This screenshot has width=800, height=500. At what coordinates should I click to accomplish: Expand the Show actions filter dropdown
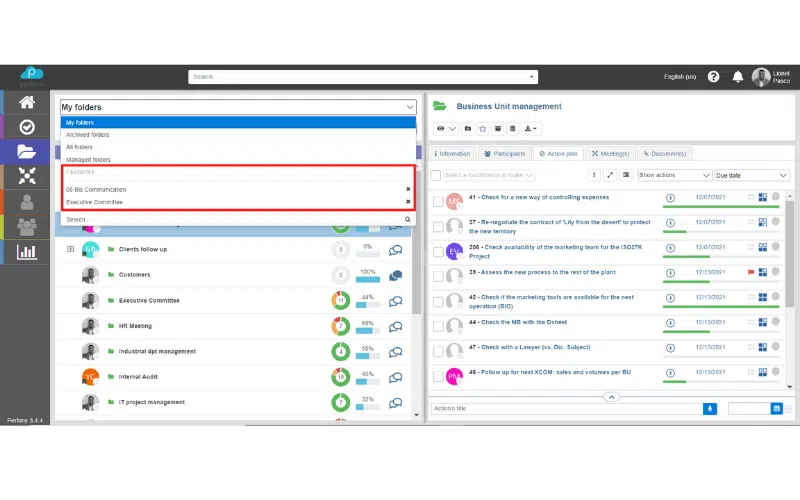click(x=673, y=175)
